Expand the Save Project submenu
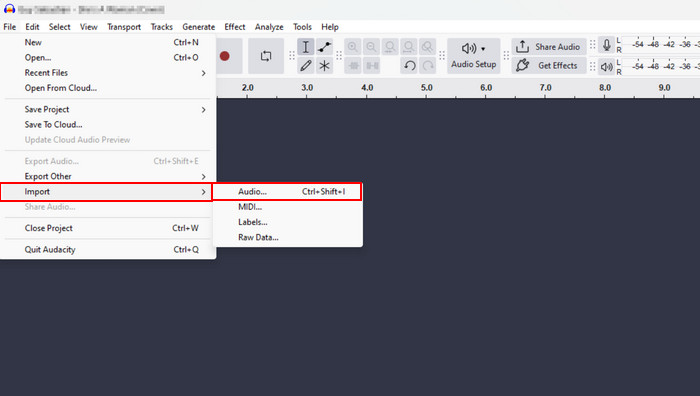 [107, 109]
